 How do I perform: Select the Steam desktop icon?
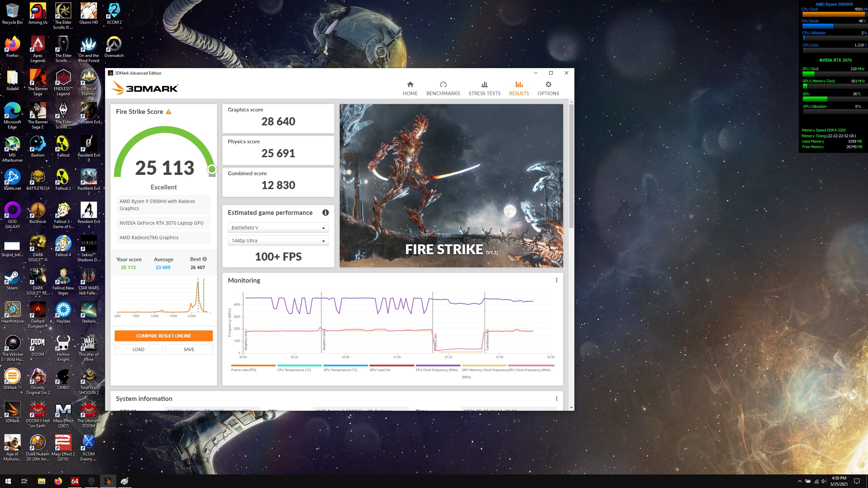click(x=13, y=280)
